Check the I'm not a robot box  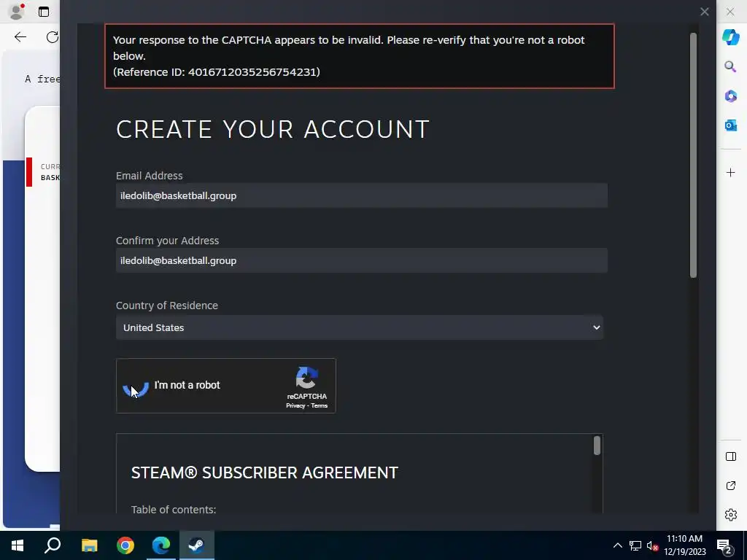136,386
